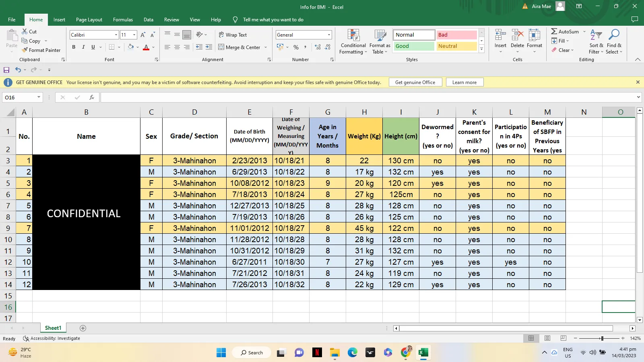Open the File tab
Image resolution: width=644 pixels, height=362 pixels.
pos(12,20)
